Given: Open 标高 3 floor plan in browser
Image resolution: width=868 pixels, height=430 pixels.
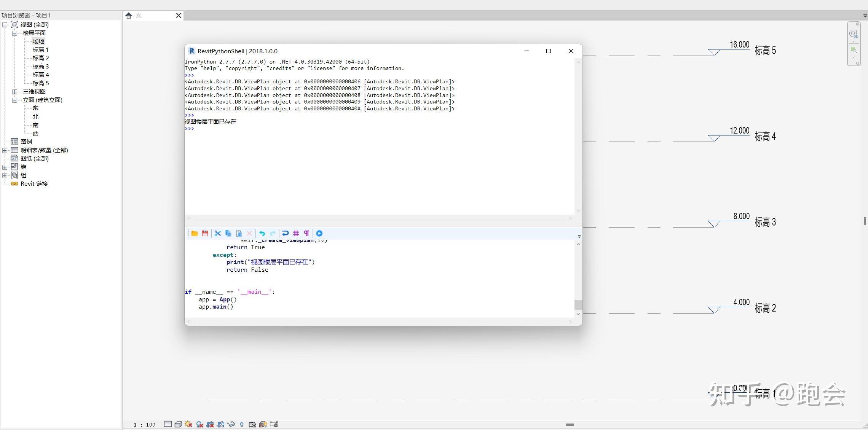Looking at the screenshot, I should [x=40, y=67].
